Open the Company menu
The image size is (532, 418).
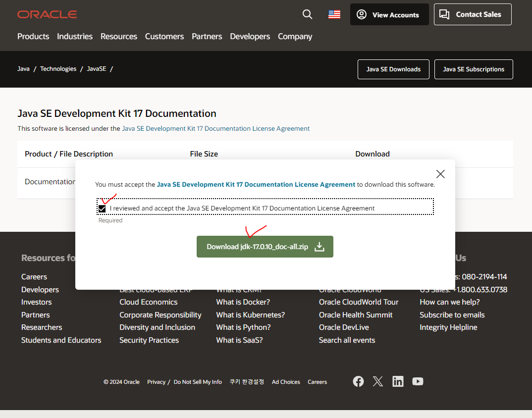click(x=295, y=36)
